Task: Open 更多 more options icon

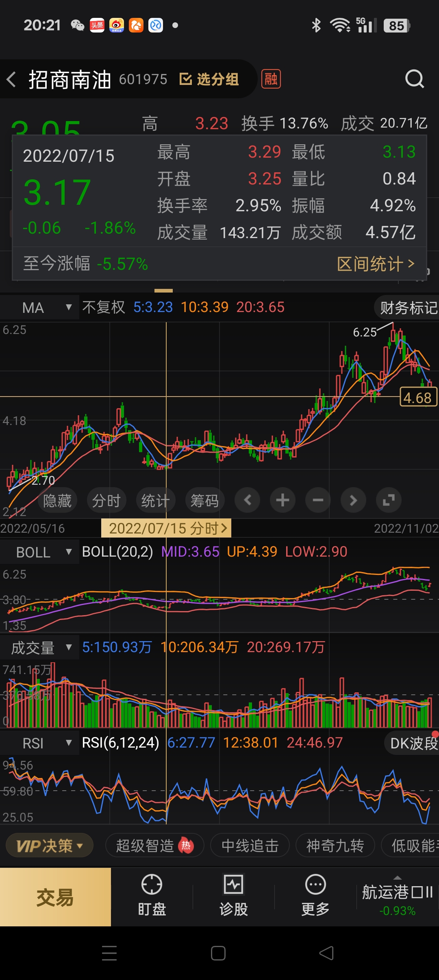Action: point(315,895)
